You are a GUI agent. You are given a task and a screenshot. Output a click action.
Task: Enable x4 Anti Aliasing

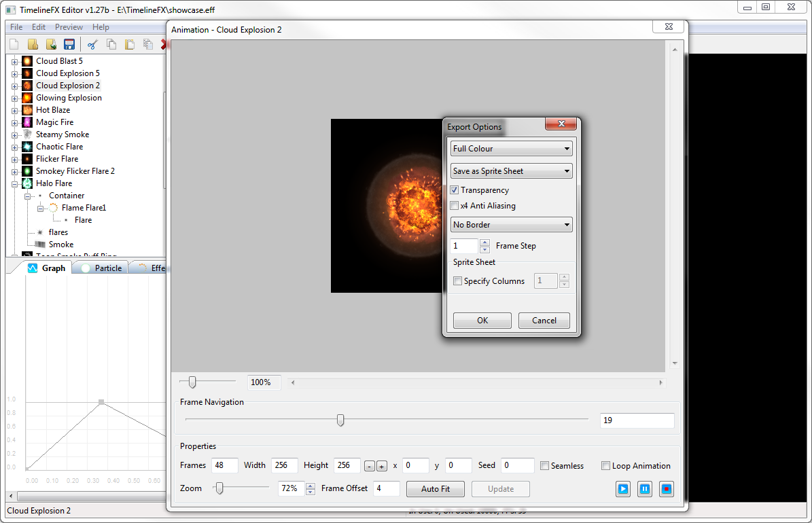(x=454, y=206)
